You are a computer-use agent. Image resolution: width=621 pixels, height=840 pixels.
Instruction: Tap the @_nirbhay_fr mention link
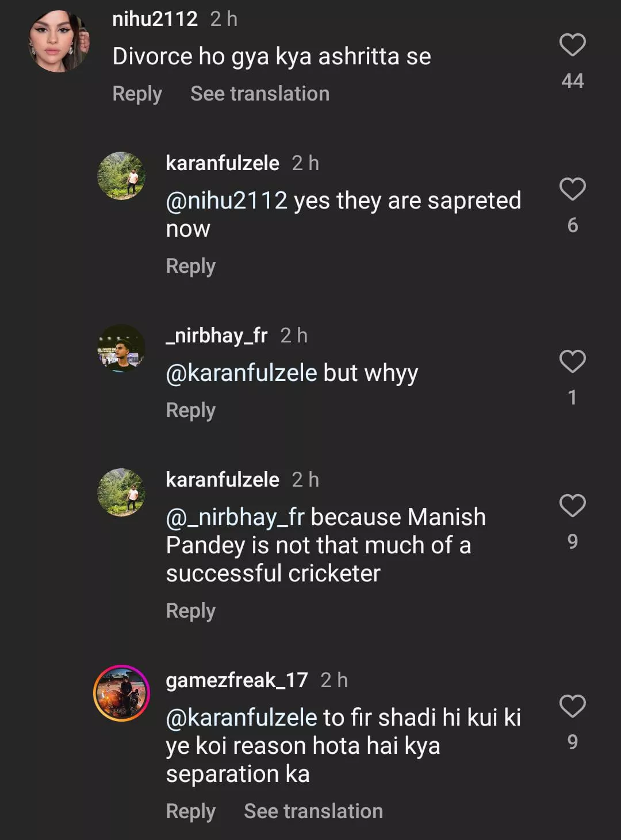tap(235, 517)
